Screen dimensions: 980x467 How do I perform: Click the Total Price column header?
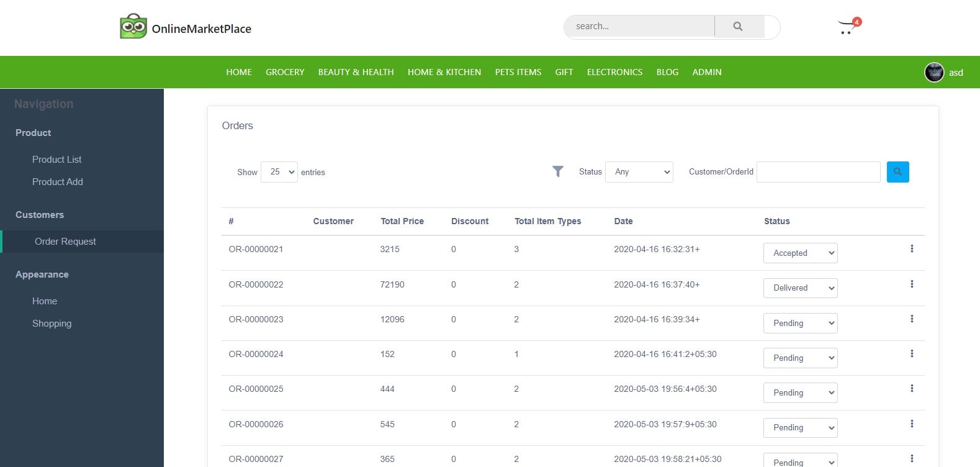[402, 221]
